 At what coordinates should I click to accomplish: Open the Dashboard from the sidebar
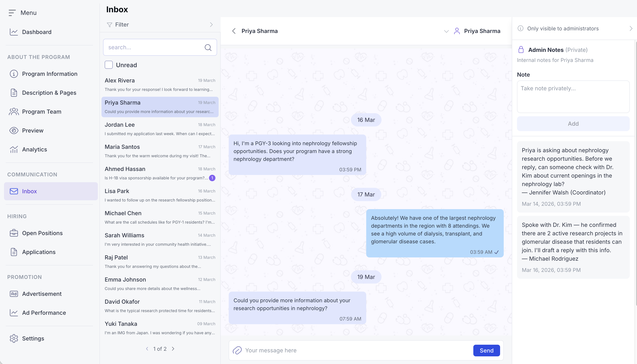click(36, 32)
